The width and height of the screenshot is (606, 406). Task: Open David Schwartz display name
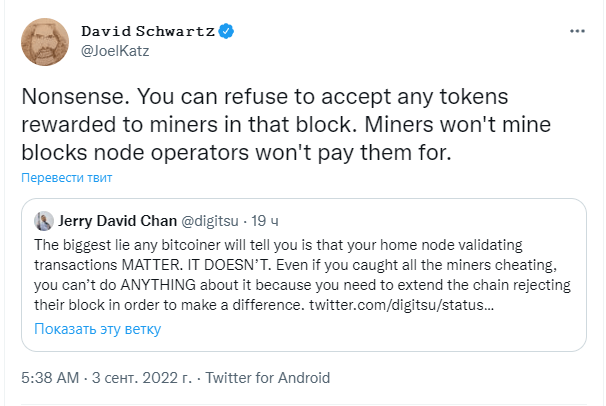(x=148, y=31)
